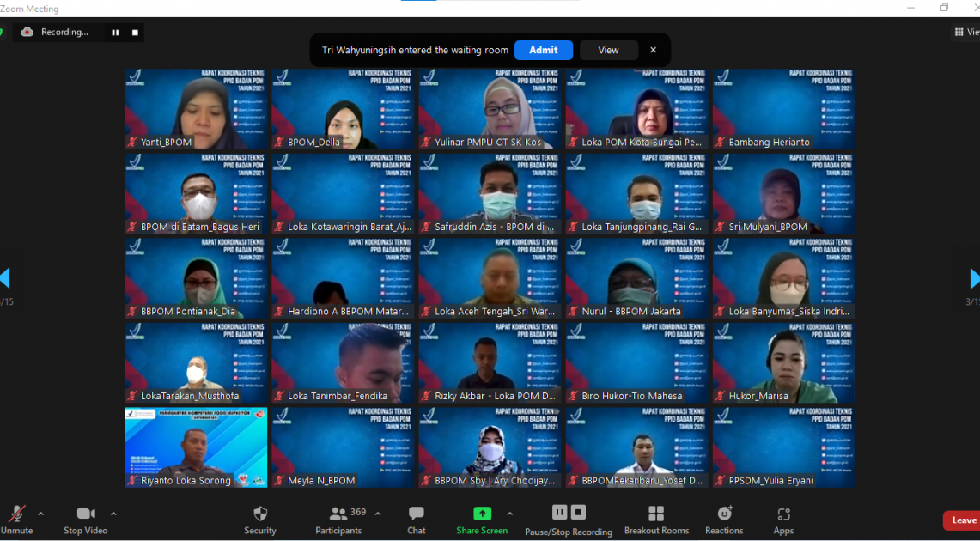Image resolution: width=980 pixels, height=541 pixels.
Task: Open the Reactions menu
Action: click(724, 514)
